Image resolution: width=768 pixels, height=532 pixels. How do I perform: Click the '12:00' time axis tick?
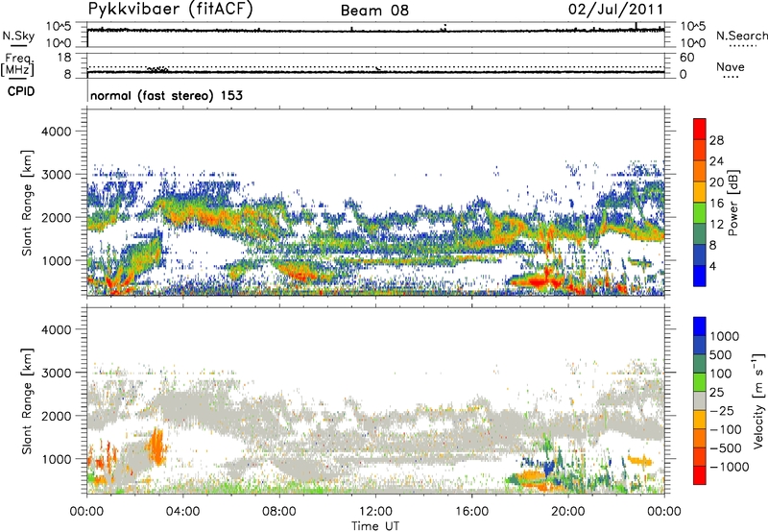click(x=375, y=512)
